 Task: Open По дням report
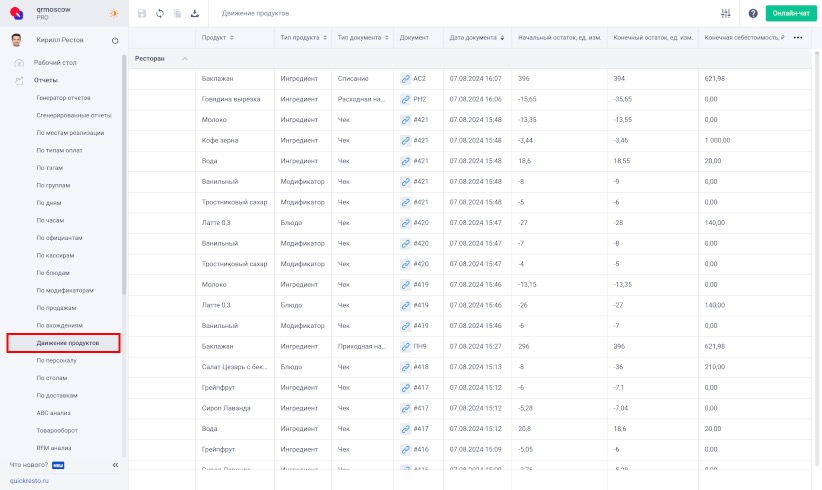pyautogui.click(x=49, y=203)
